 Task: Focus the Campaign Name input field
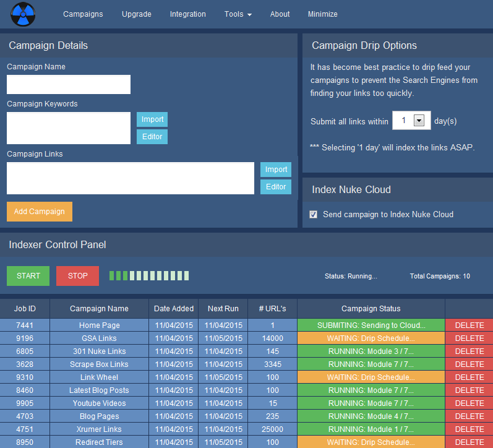point(69,84)
